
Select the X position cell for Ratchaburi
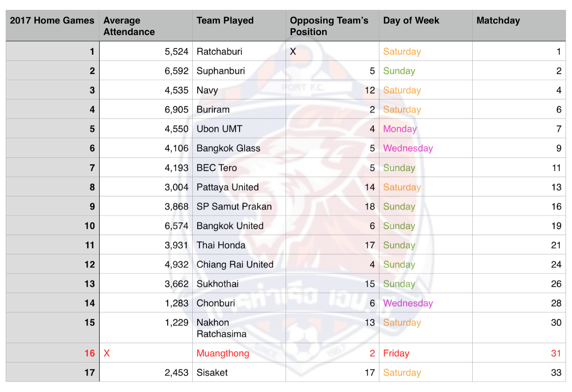[332, 51]
